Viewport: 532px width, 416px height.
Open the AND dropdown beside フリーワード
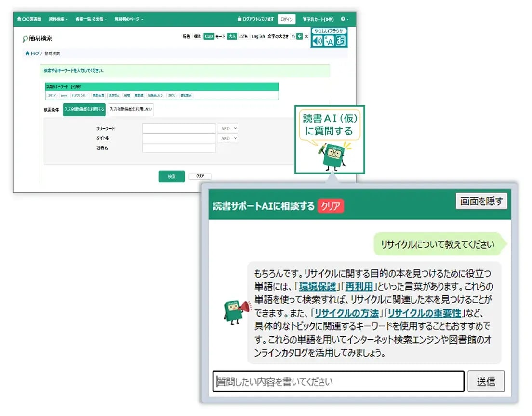[227, 128]
